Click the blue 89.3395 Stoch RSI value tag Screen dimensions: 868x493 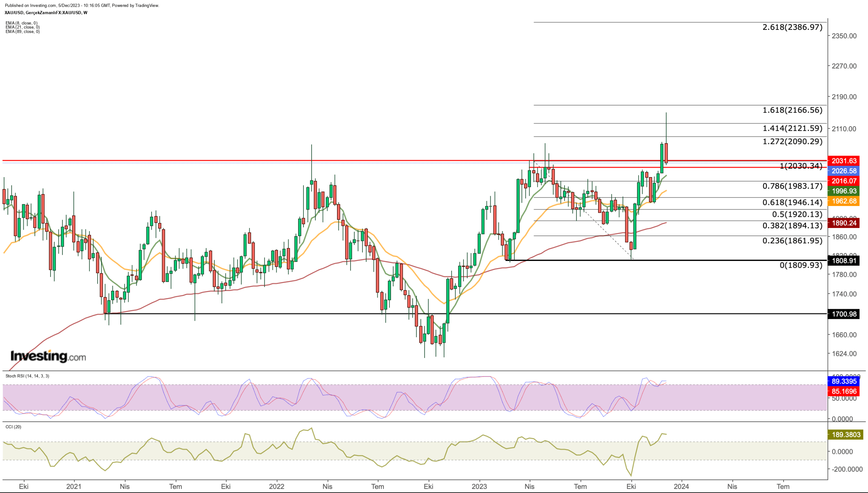point(844,381)
